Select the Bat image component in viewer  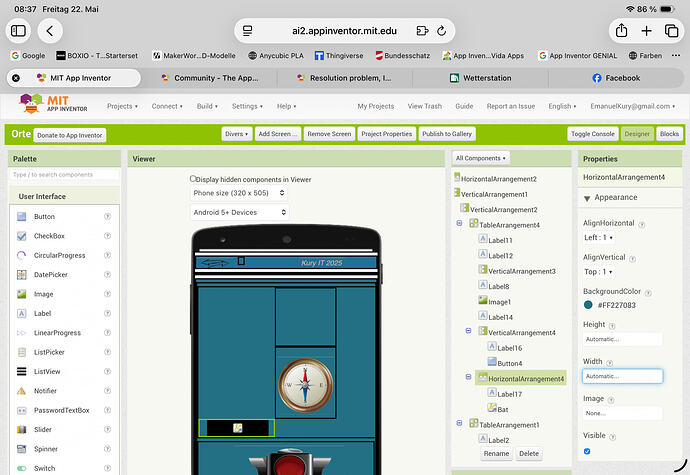pyautogui.click(x=238, y=428)
